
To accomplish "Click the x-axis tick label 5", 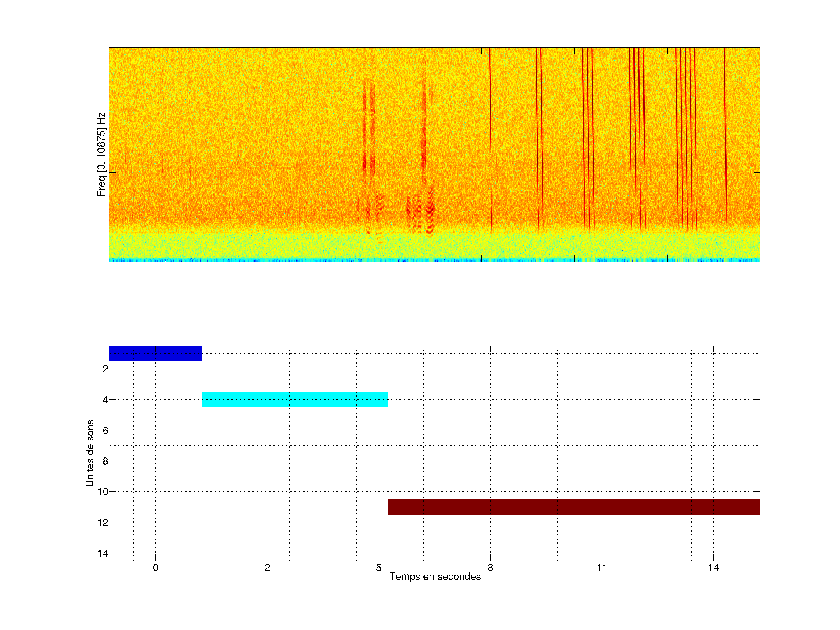I will [x=379, y=568].
